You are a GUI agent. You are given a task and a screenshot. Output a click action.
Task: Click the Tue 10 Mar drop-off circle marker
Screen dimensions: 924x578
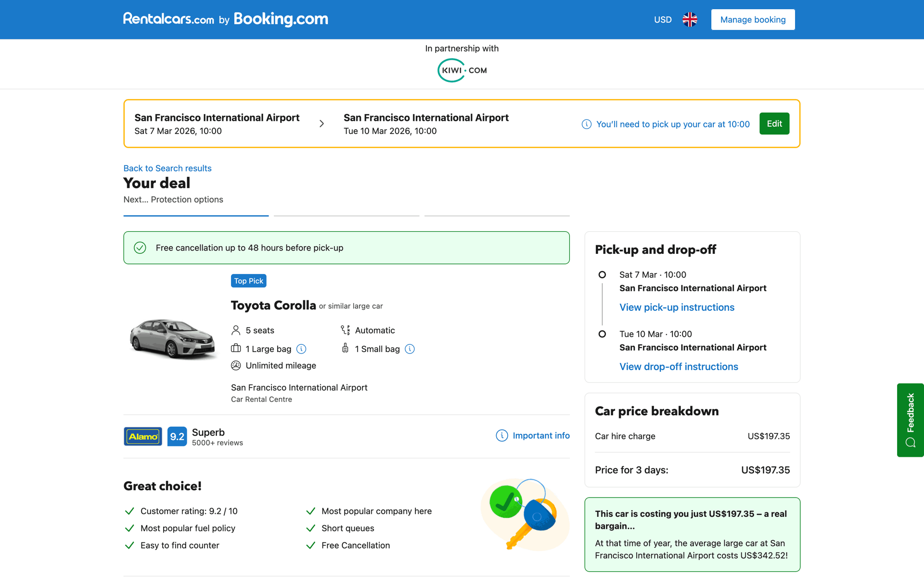click(x=602, y=334)
